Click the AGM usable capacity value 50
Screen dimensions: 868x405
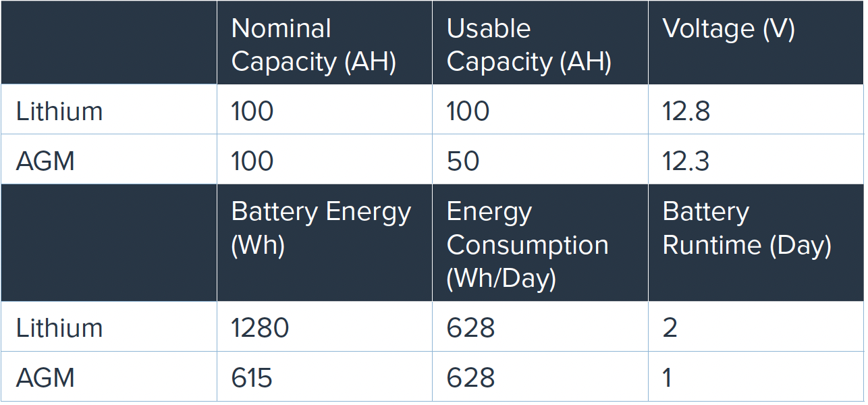tap(463, 161)
